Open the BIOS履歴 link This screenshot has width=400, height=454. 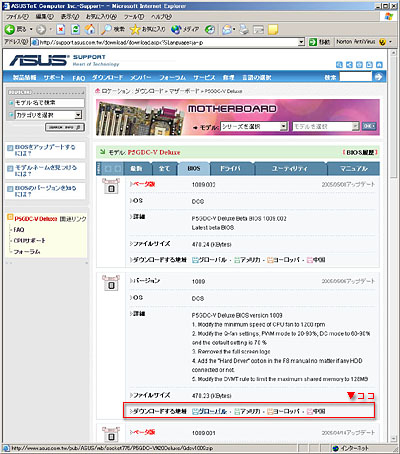(360, 152)
